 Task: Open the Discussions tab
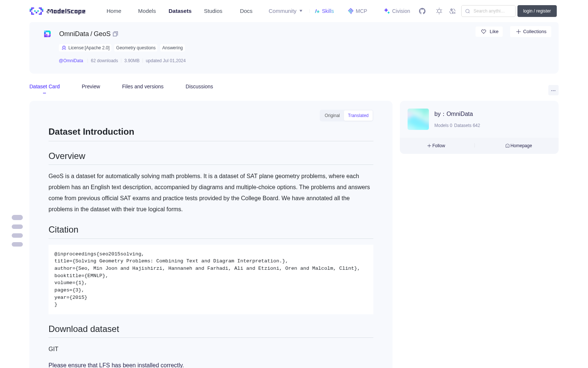[x=199, y=86]
